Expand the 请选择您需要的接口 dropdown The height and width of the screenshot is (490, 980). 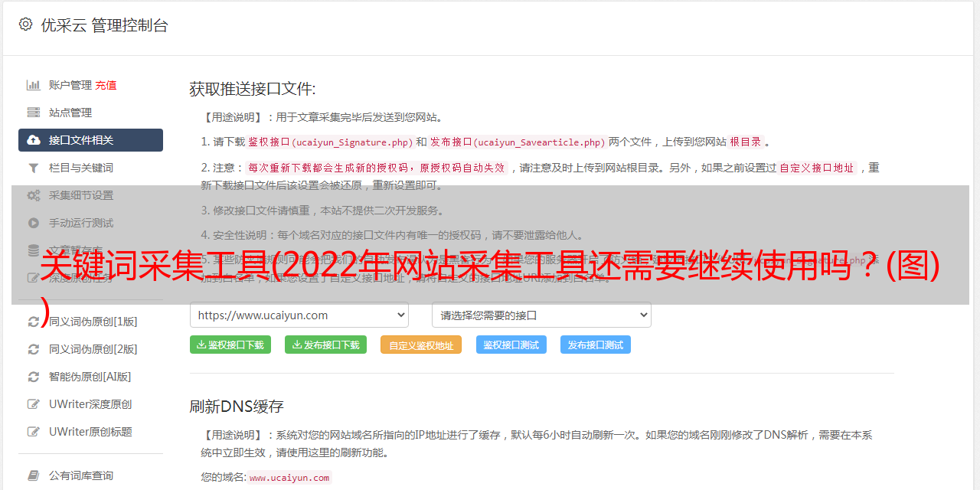541,315
